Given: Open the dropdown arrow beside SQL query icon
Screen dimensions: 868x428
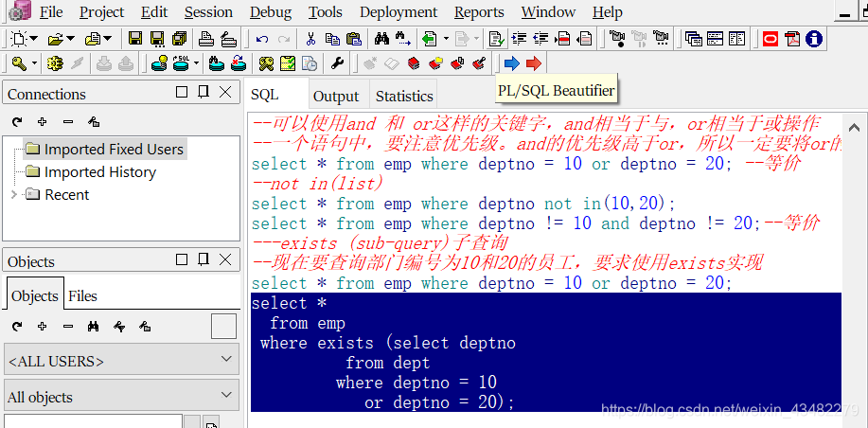Looking at the screenshot, I should click(196, 63).
